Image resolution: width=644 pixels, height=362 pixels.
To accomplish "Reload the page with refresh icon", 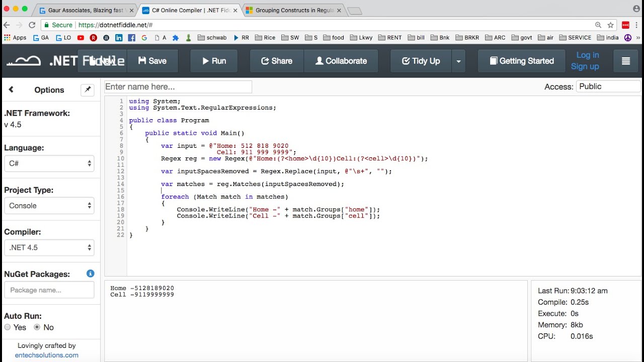I will pyautogui.click(x=32, y=25).
